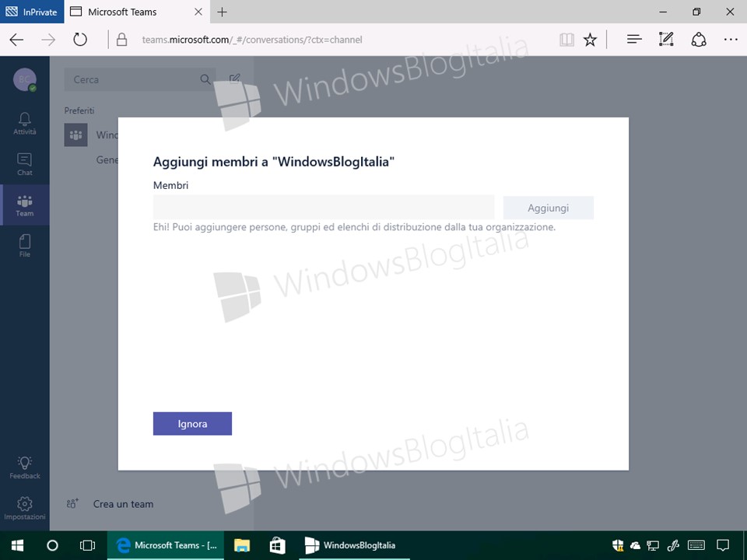Open OneDrive cloud tray icon
The height and width of the screenshot is (560, 747).
click(635, 545)
